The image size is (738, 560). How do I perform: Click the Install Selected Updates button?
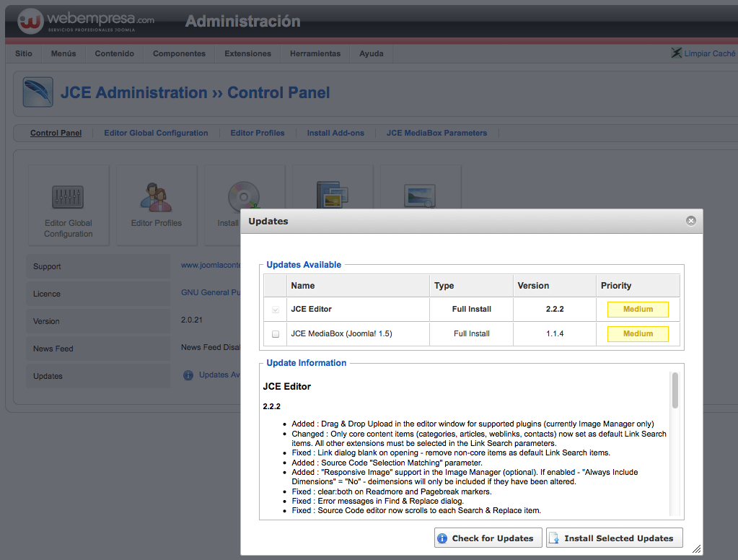coord(614,538)
